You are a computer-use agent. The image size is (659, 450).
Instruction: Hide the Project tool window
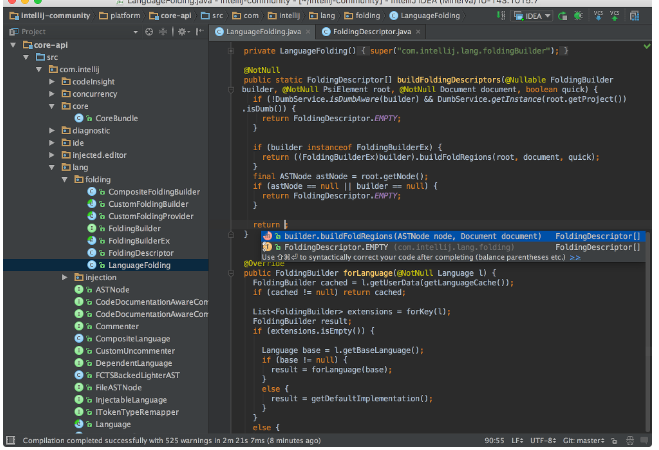[199, 32]
